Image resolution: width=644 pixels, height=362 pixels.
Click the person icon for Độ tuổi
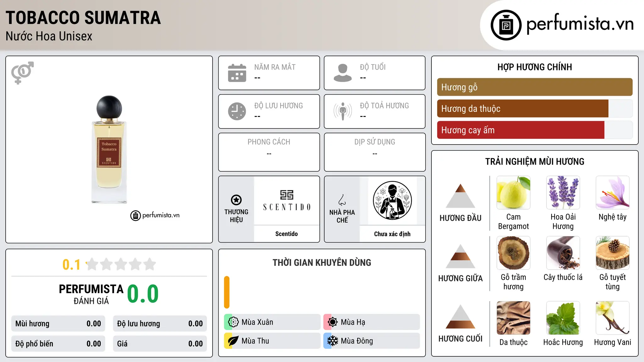[x=343, y=73]
